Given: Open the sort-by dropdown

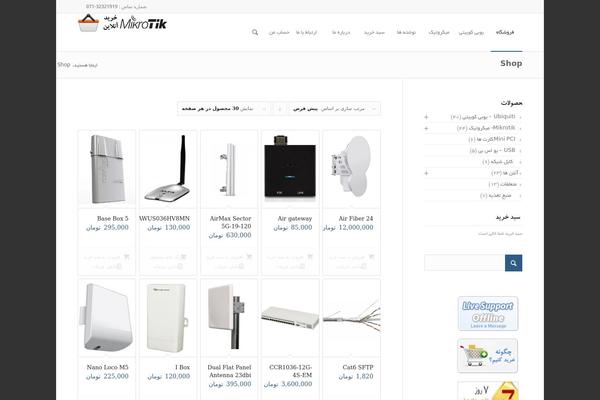Looking at the screenshot, I should pos(334,109).
